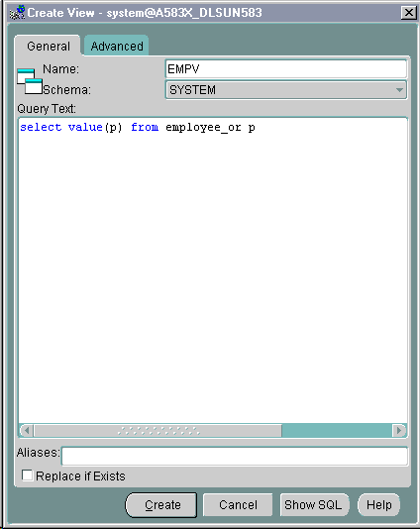
Task: Open the Schema dropdown showing SYSTEM
Action: [286, 90]
